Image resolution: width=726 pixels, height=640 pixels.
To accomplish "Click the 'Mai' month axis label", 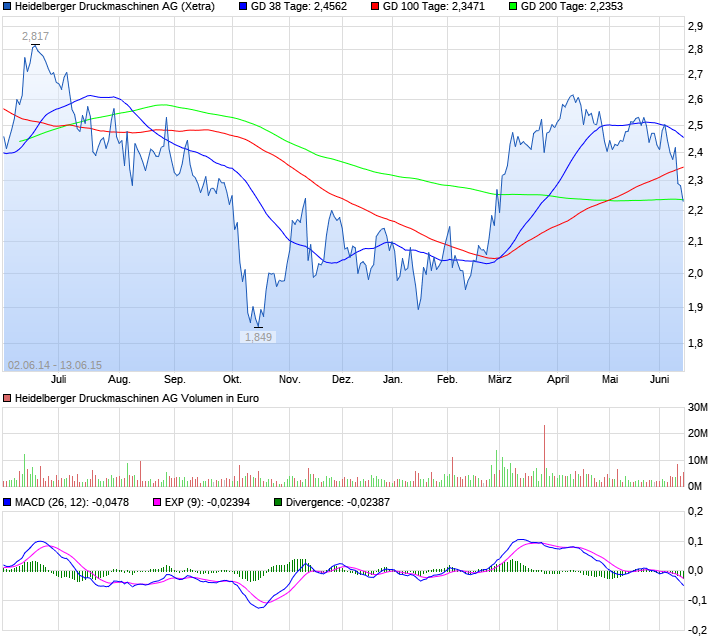I will pos(610,379).
